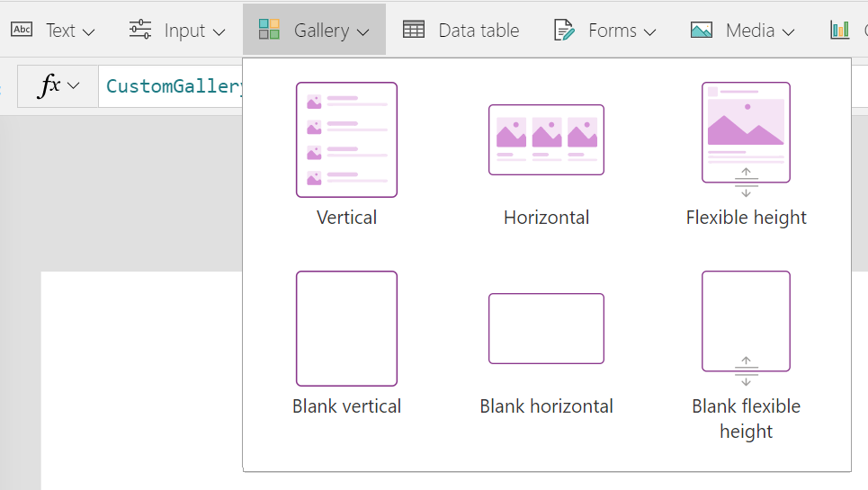Expand the fx function chevron
Image resolution: width=868 pixels, height=490 pixels.
point(74,85)
